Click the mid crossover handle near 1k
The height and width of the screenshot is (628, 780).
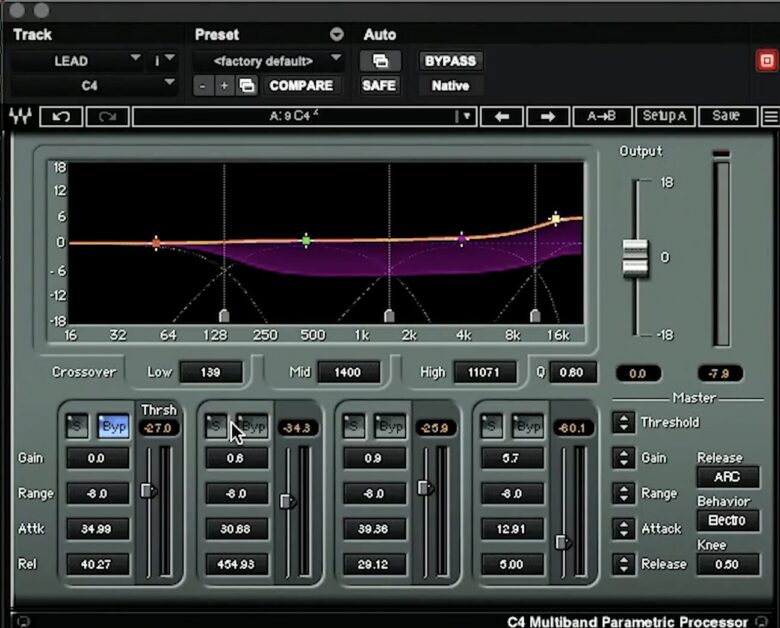[390, 315]
